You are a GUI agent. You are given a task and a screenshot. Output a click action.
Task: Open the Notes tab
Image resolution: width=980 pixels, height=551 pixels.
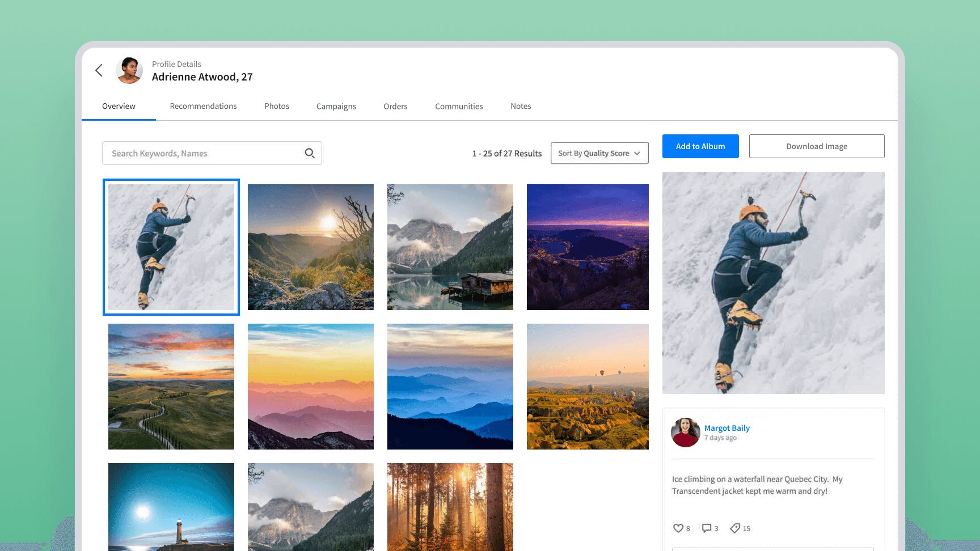521,106
